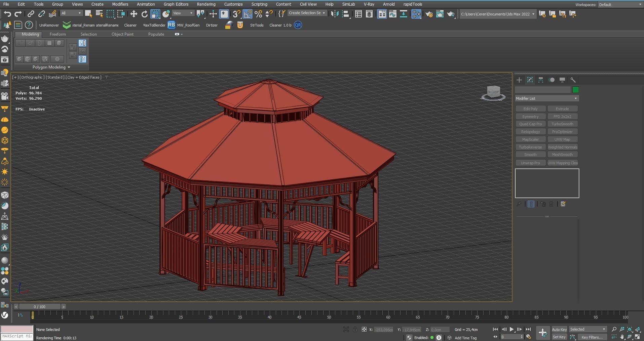This screenshot has width=644, height=341.
Task: Toggle 3D Snaps on
Action: point(237,14)
